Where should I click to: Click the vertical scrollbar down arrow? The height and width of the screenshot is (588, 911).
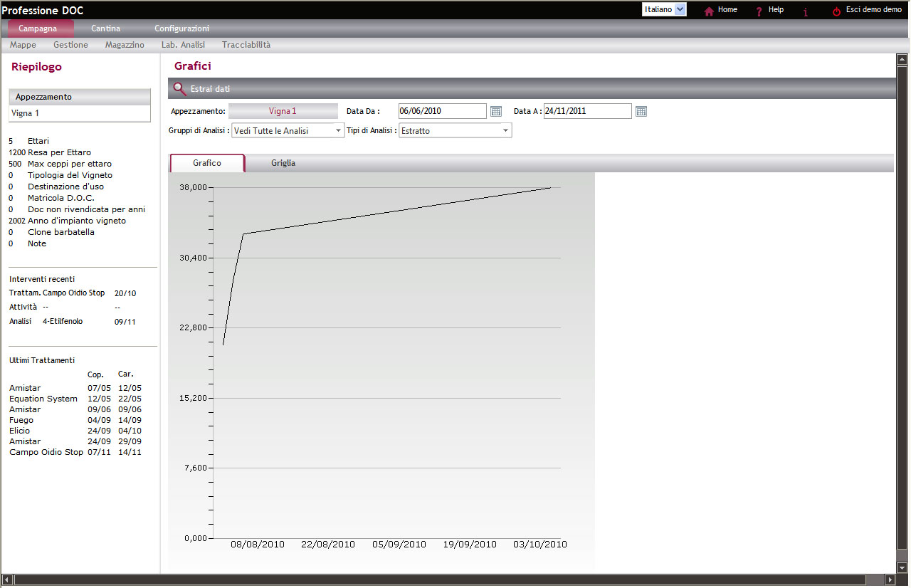coord(902,567)
